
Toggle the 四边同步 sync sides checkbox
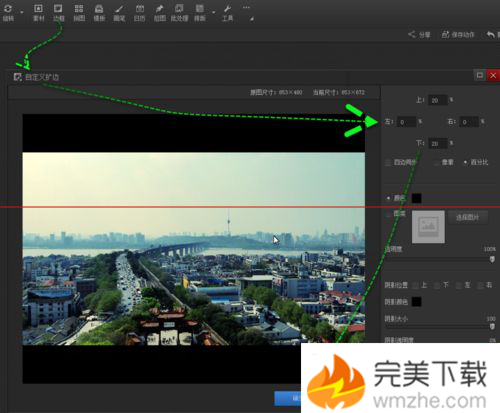pyautogui.click(x=388, y=162)
